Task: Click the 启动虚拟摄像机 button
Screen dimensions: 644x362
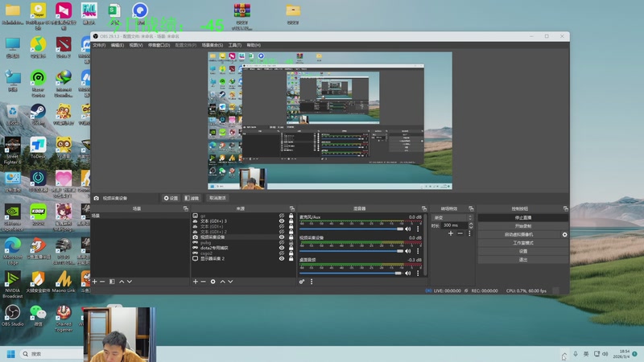Action: click(x=519, y=235)
